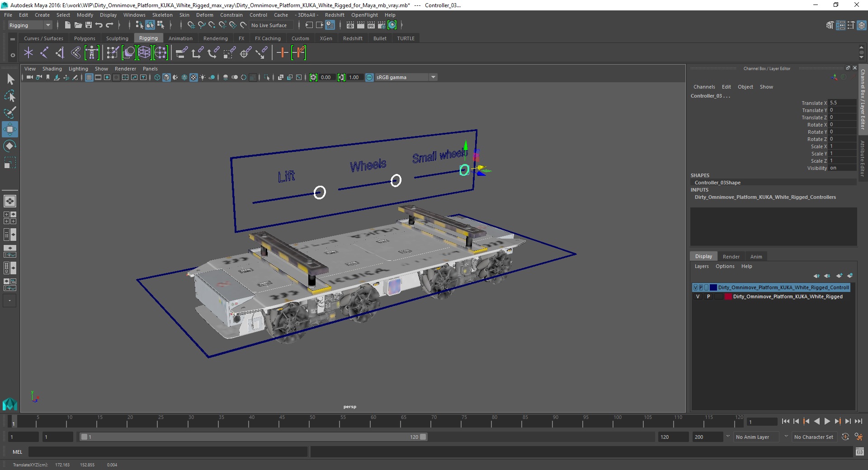The height and width of the screenshot is (470, 868).
Task: Toggle Auto Keyframe button
Action: pyautogui.click(x=845, y=437)
